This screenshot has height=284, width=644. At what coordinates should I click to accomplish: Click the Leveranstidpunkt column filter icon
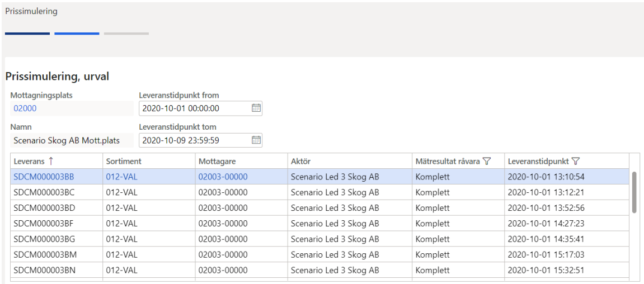[575, 162]
